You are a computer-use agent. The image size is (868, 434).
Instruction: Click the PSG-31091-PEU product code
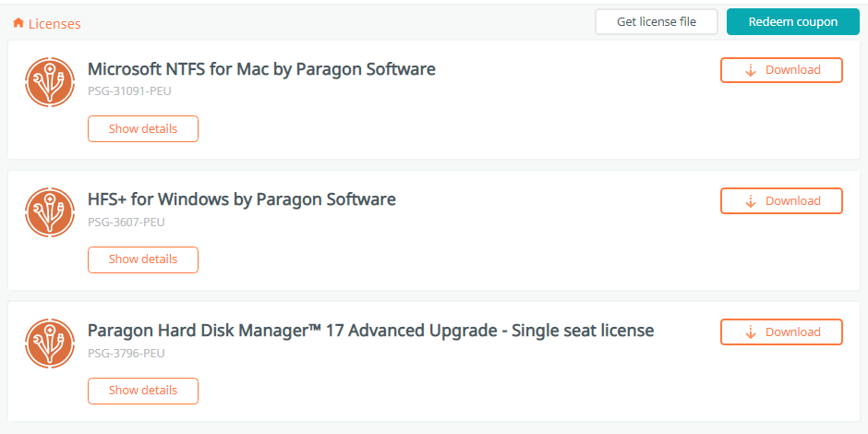click(129, 90)
